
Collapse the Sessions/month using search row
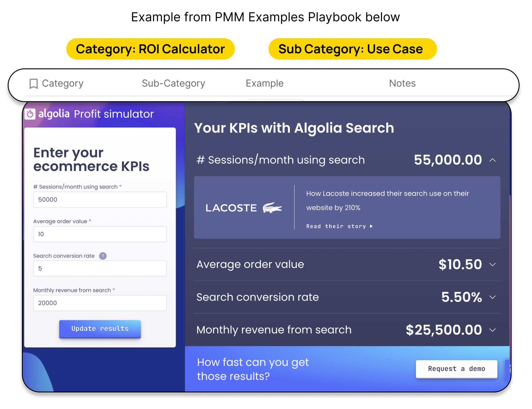[492, 160]
